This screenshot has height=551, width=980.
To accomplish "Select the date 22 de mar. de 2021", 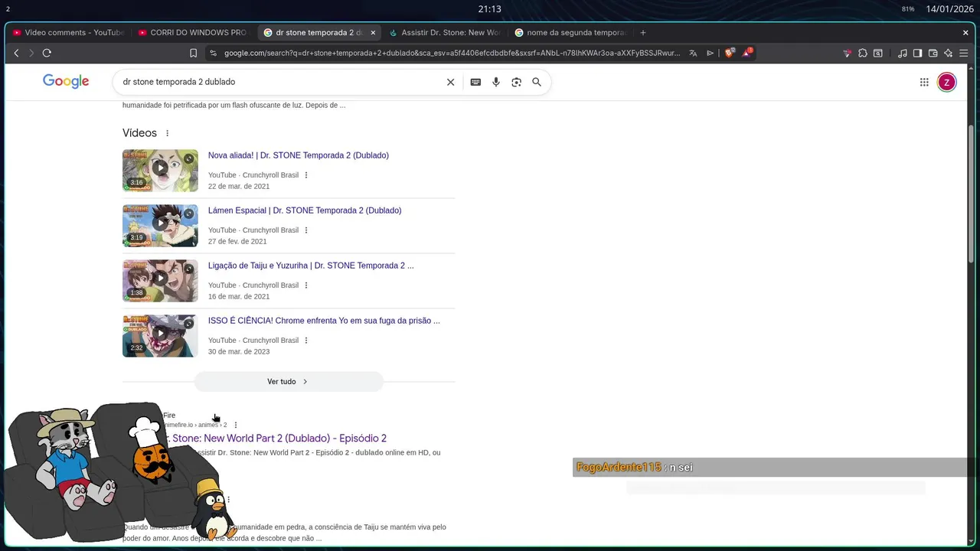I will click(239, 186).
